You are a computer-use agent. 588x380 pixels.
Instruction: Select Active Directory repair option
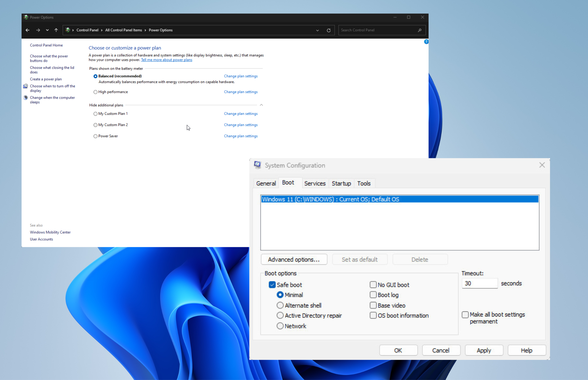(280, 315)
